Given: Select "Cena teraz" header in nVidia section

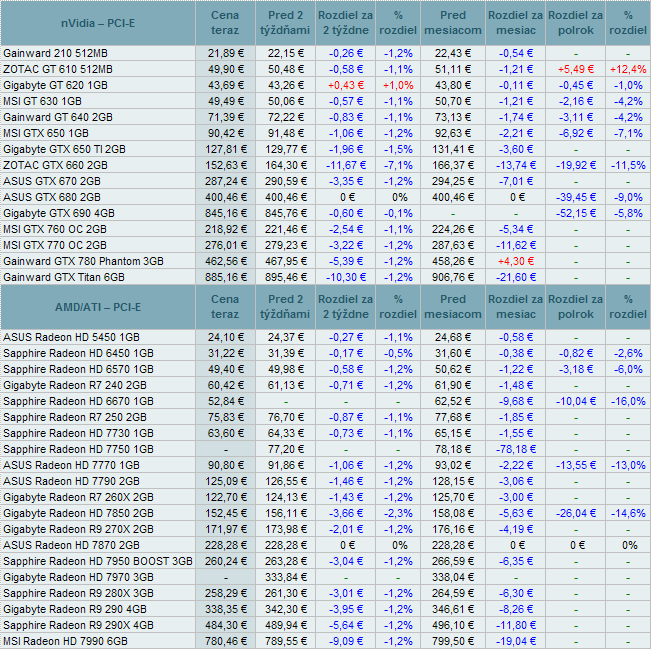Looking at the screenshot, I should tap(225, 23).
